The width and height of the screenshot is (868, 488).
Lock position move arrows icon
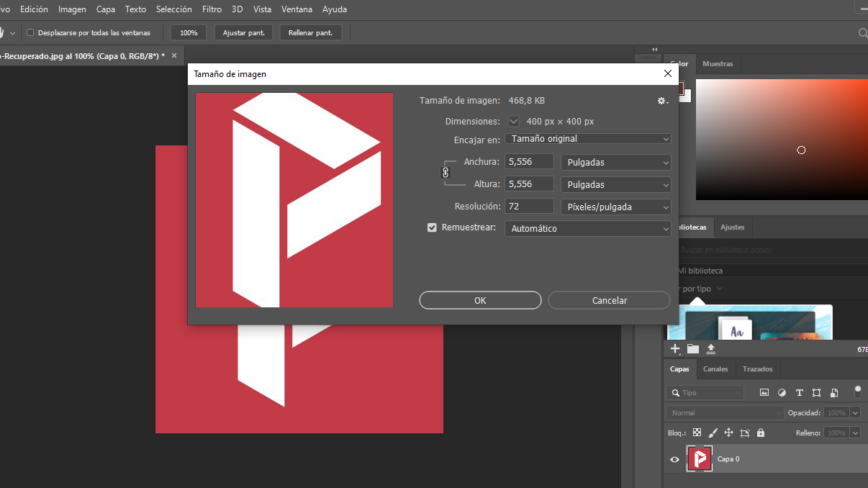728,433
